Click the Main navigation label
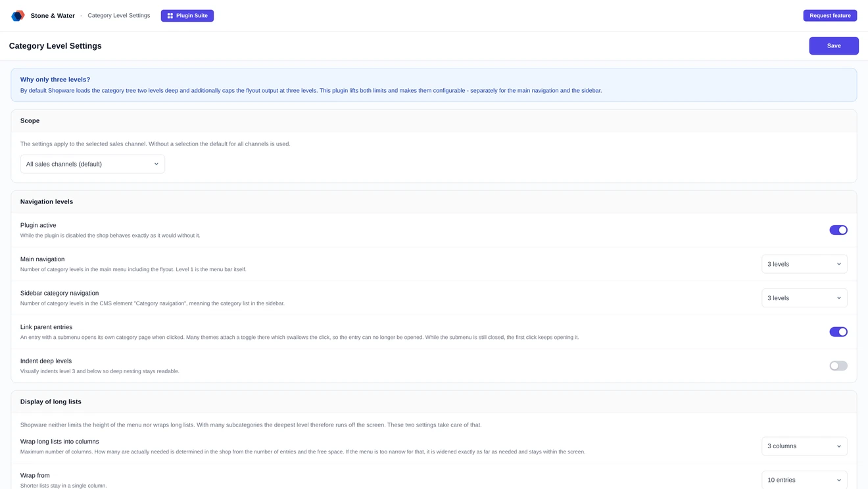The image size is (868, 489). coord(43,259)
